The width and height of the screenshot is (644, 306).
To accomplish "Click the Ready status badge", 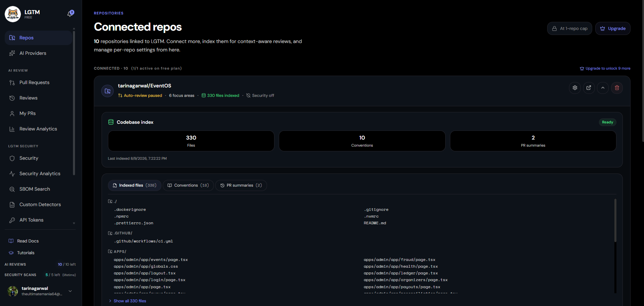I will 607,122.
